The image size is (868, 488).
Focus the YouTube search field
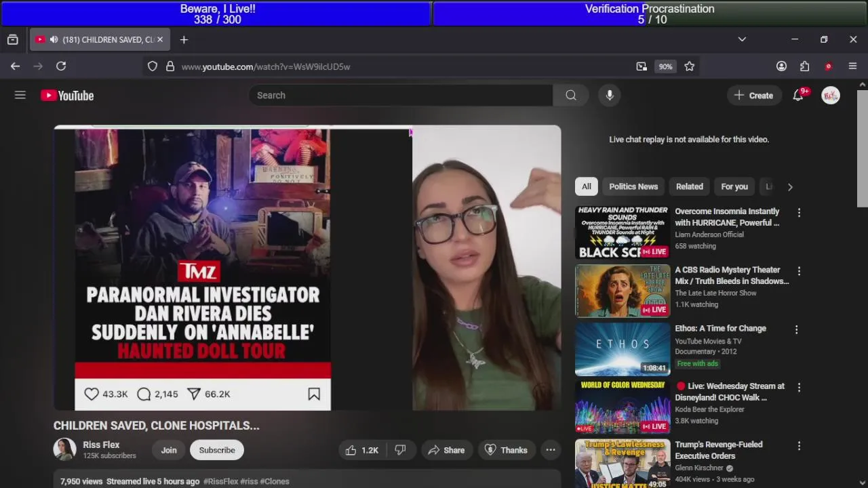click(x=401, y=96)
